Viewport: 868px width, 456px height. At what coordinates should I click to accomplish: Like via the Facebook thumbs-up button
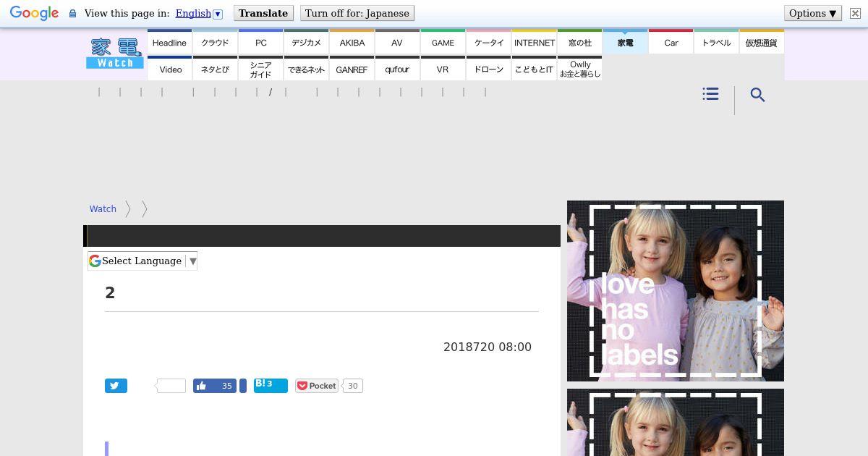[x=215, y=386]
